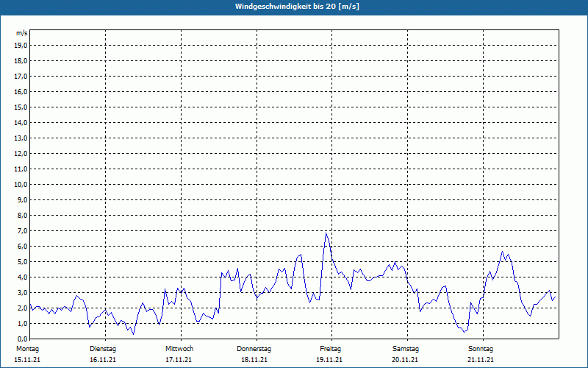Click the Samstag day label
The height and width of the screenshot is (368, 588).
point(406,349)
